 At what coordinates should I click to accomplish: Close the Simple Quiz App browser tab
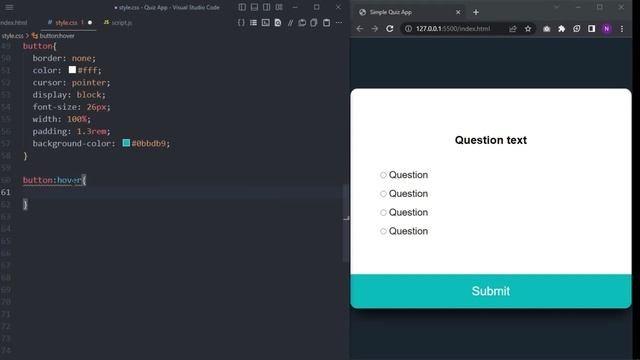(458, 12)
